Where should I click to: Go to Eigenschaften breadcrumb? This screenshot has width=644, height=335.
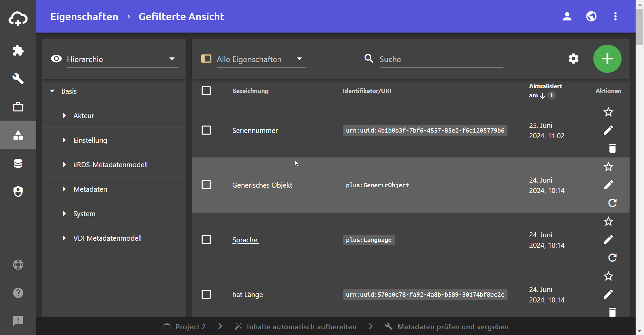[84, 16]
